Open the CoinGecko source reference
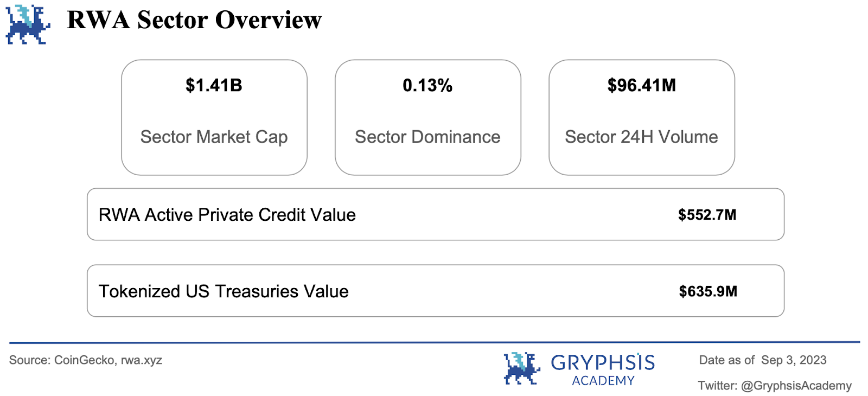This screenshot has width=868, height=396. point(84,360)
